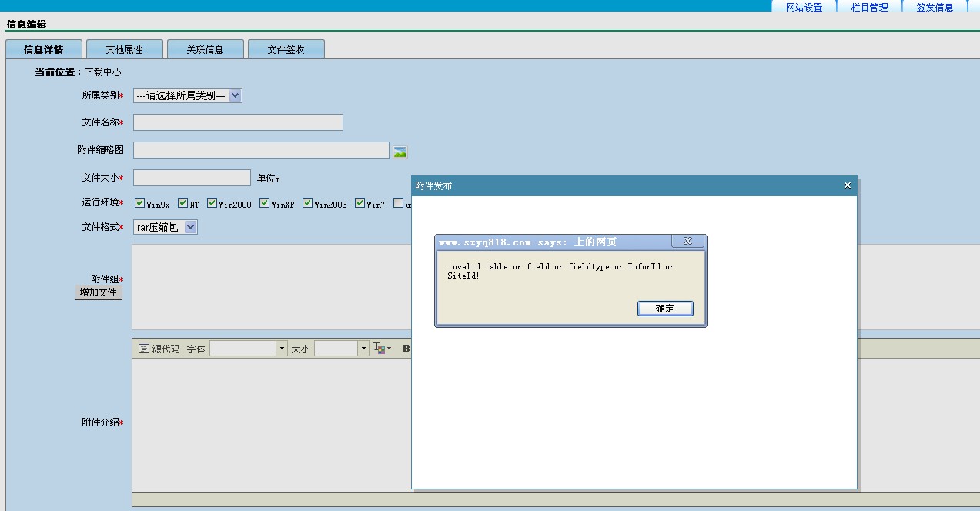Open the 字体 font dropdown
Screen dimensions: 980x511
[x=248, y=349]
